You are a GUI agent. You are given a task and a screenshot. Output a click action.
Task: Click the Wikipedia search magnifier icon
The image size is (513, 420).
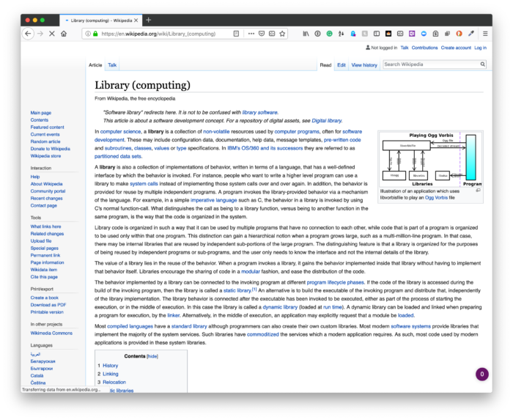[482, 65]
